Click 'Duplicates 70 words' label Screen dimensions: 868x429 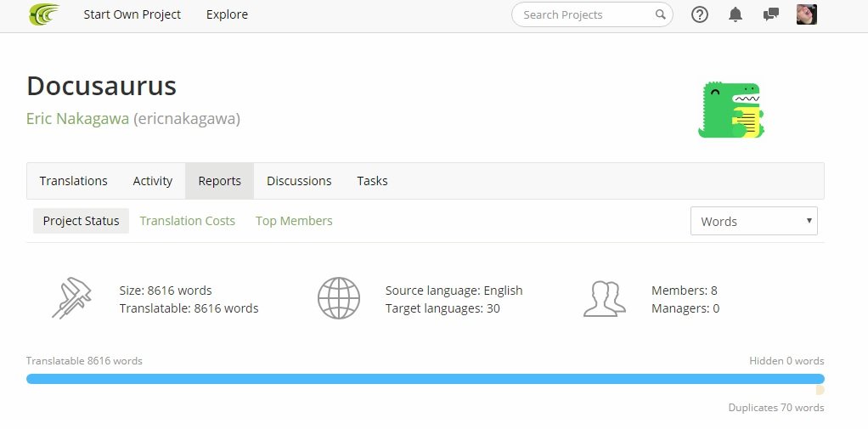[x=776, y=408]
